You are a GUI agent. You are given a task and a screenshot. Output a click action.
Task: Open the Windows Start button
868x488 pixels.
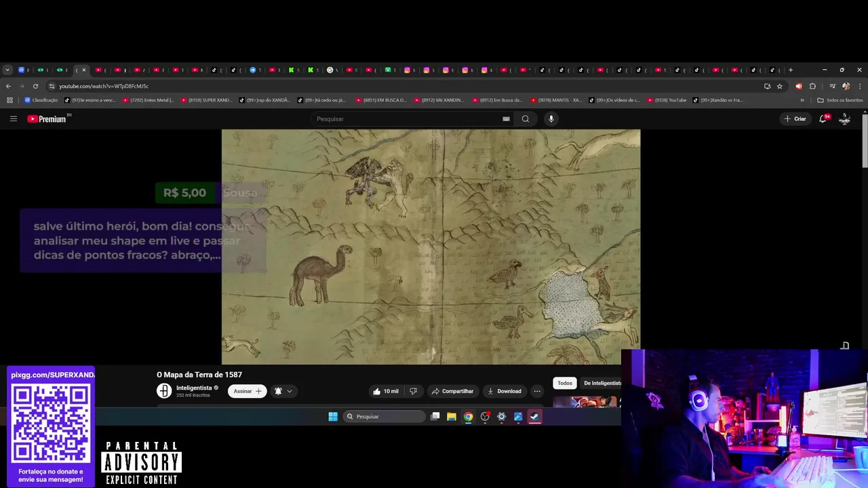click(x=333, y=417)
